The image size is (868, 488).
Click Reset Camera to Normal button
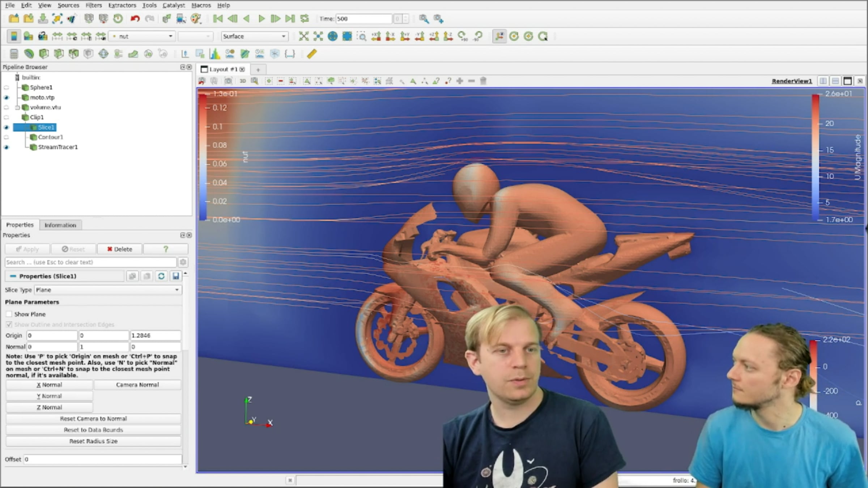coord(93,419)
